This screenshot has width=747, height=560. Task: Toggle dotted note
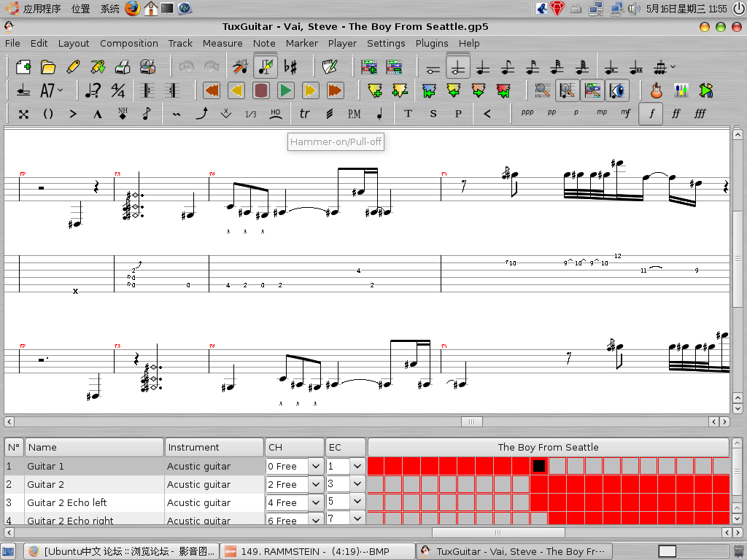point(611,67)
